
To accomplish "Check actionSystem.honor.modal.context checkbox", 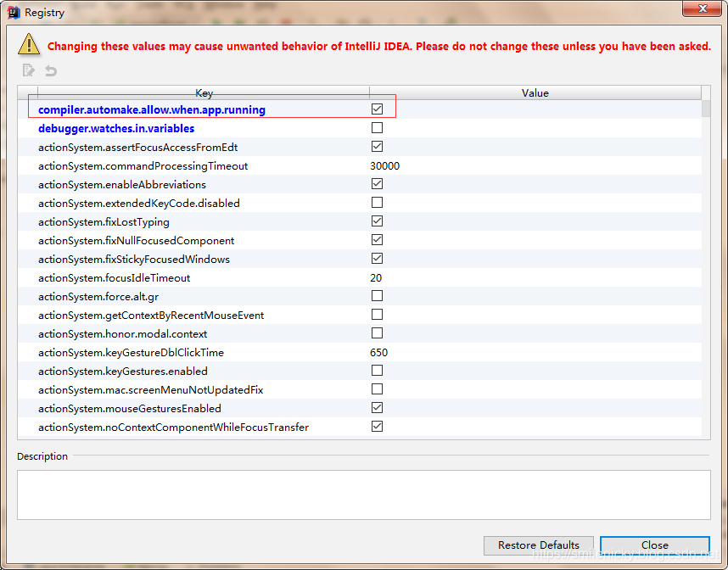I will click(x=377, y=332).
